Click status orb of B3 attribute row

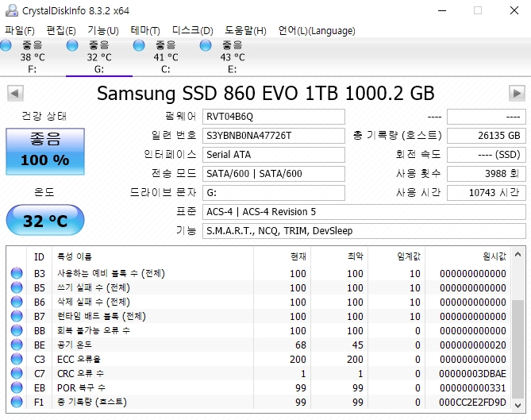[17, 273]
